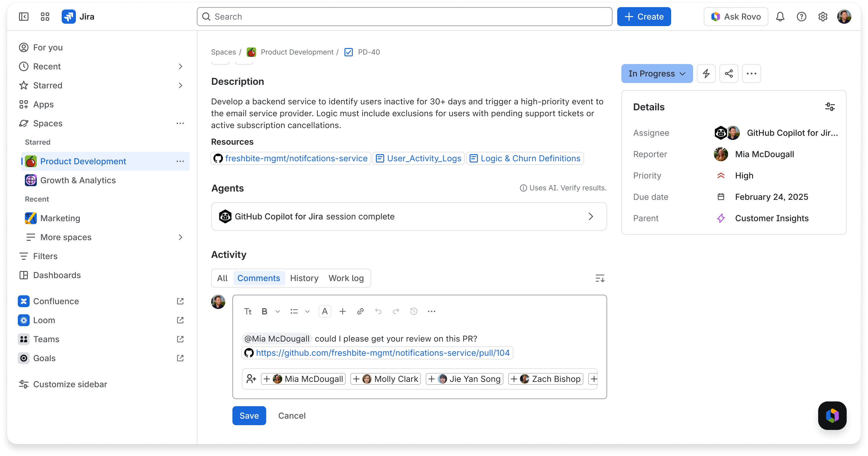Open Growth & Analytics space
Image resolution: width=868 pixels, height=456 pixels.
pos(106,180)
